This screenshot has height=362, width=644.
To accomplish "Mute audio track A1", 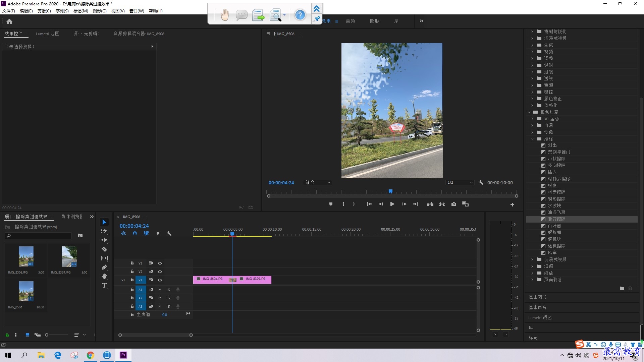I will pyautogui.click(x=160, y=290).
